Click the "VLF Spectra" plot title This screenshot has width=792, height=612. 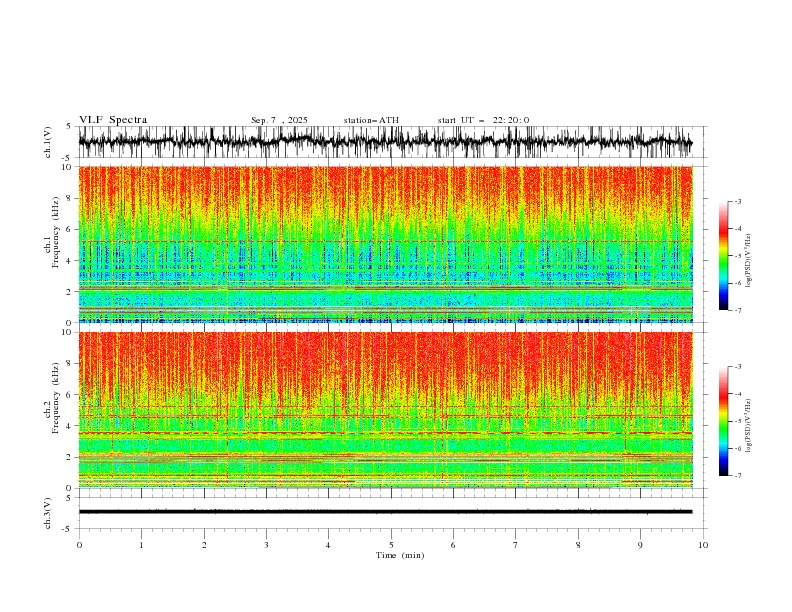coord(113,120)
